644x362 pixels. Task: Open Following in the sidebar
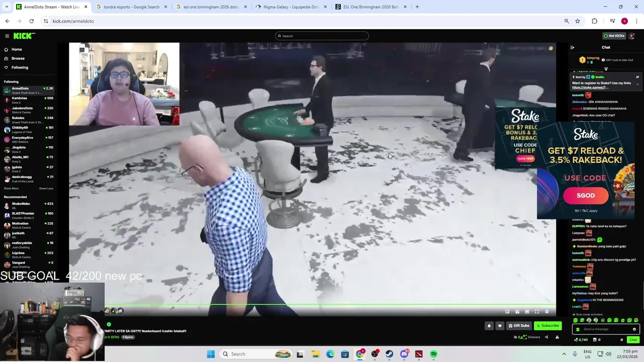(x=20, y=67)
